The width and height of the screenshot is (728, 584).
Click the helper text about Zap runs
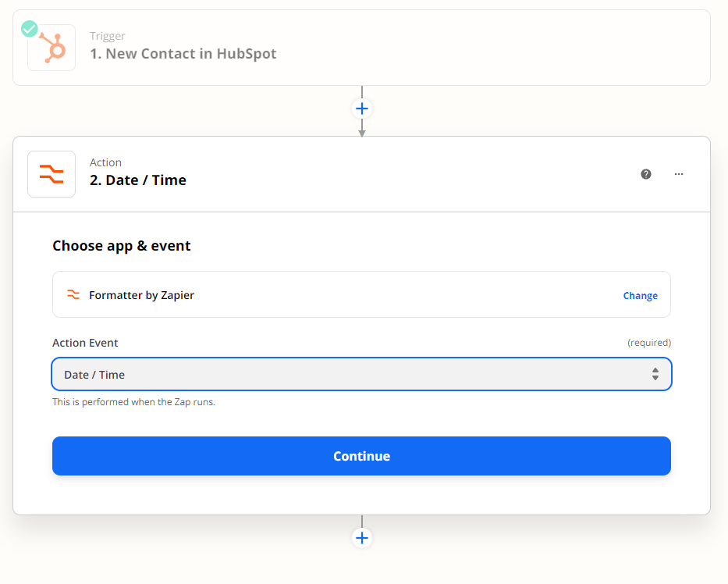click(133, 402)
